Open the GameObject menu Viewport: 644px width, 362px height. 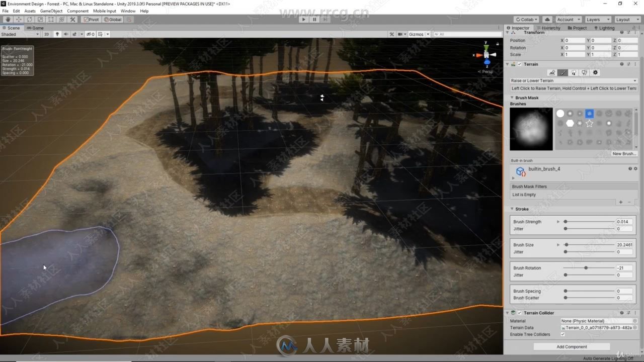click(x=51, y=11)
